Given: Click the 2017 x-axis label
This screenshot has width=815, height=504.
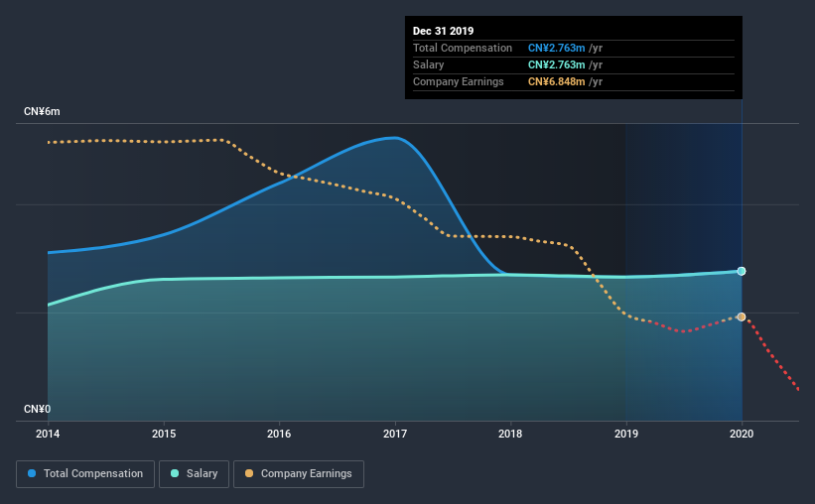Looking at the screenshot, I should point(395,434).
